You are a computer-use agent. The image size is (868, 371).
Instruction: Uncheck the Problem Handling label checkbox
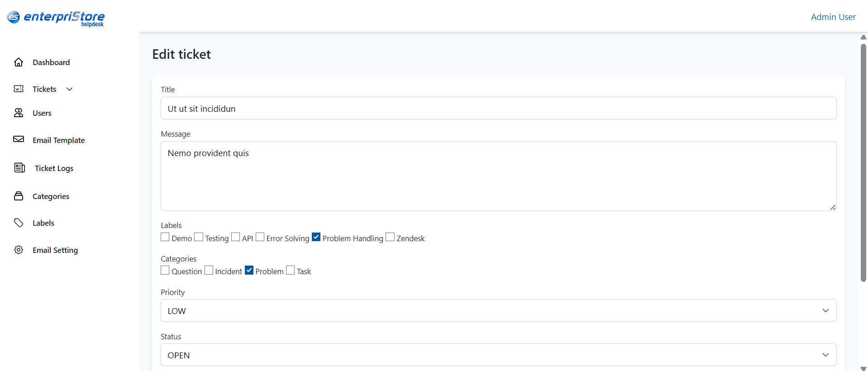(x=316, y=237)
